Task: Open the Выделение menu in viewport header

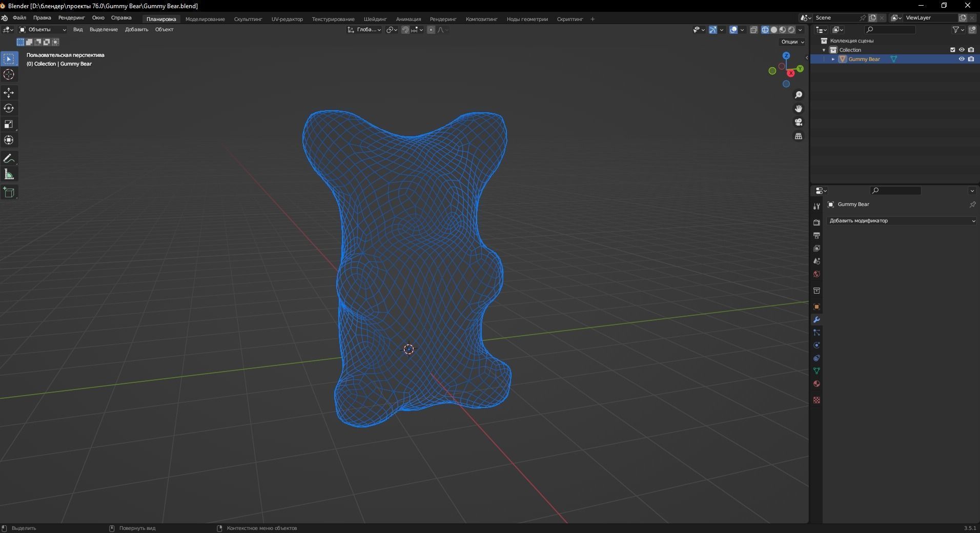Action: (104, 30)
